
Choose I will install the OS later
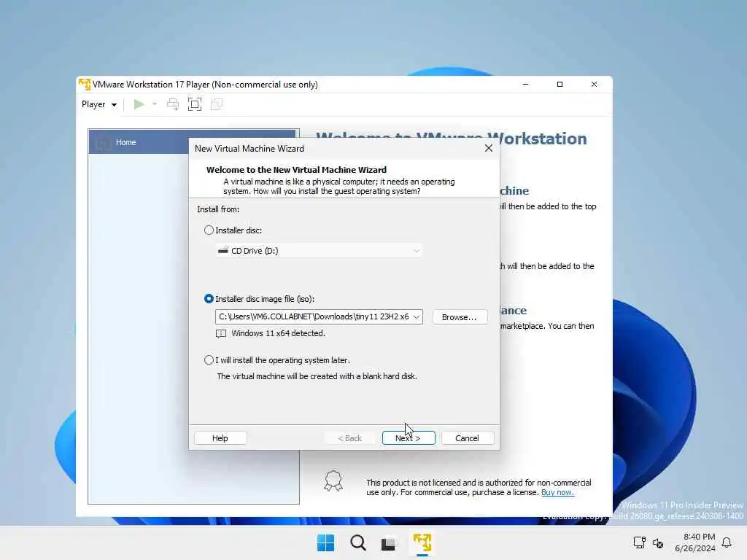209,360
